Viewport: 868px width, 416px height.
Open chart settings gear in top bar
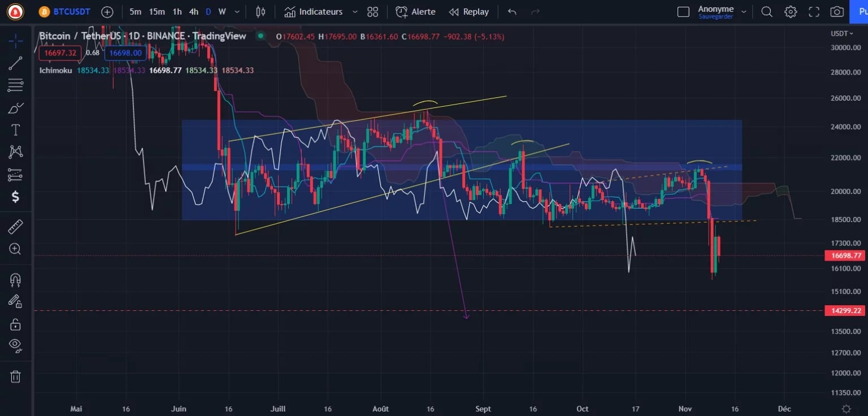[x=791, y=12]
